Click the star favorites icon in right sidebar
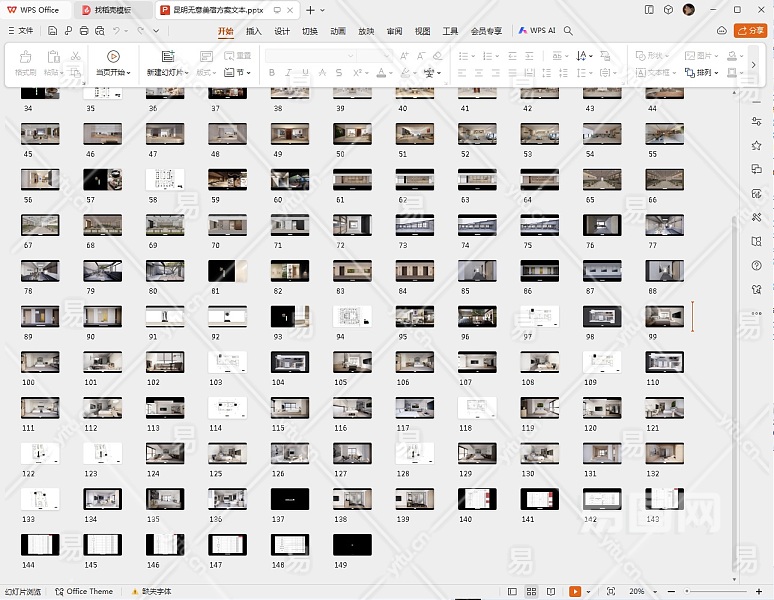 [757, 145]
